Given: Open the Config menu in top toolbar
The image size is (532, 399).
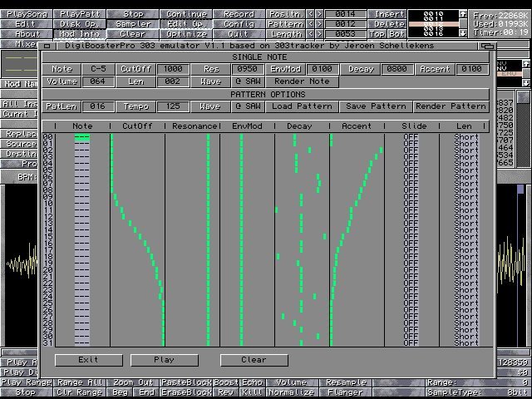Looking at the screenshot, I should click(x=239, y=24).
